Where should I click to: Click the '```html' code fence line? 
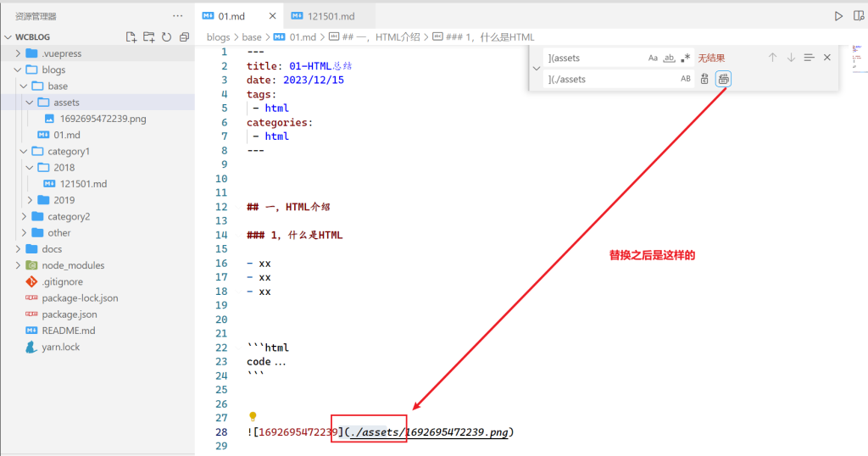[268, 348]
